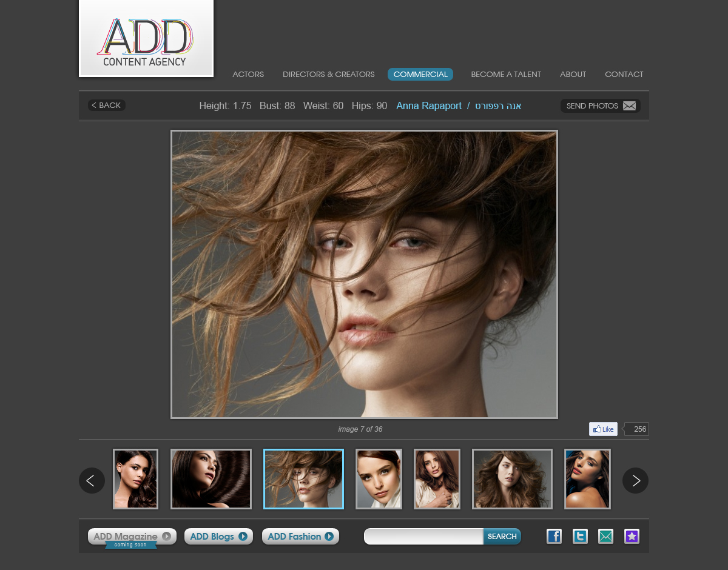This screenshot has height=570, width=728.
Task: Click the arrow icon on ADD Fashion
Action: tap(329, 537)
